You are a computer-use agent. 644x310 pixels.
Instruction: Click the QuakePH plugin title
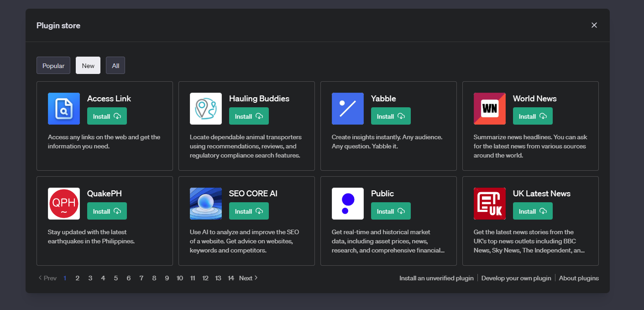coord(105,194)
